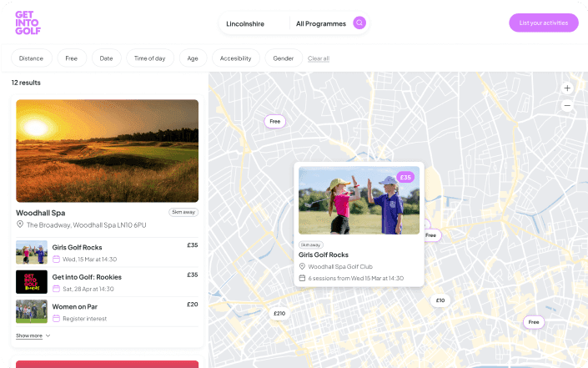This screenshot has width=588, height=368.
Task: Open the Woodhall Spa sunset course photo
Action: pos(107,151)
